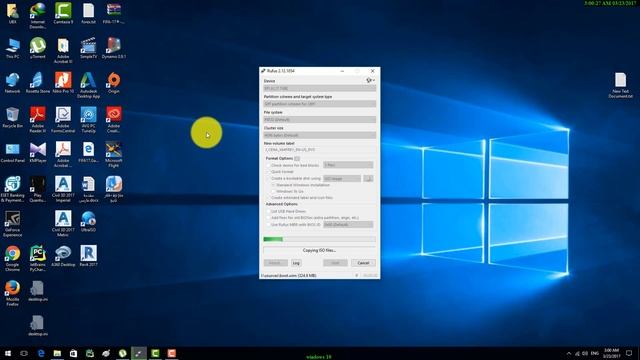Click the About button in Rufus
The width and height of the screenshot is (640, 360).
(276, 263)
